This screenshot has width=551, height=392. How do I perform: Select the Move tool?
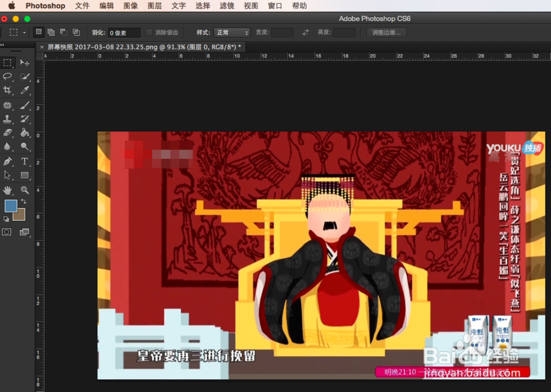(25, 63)
